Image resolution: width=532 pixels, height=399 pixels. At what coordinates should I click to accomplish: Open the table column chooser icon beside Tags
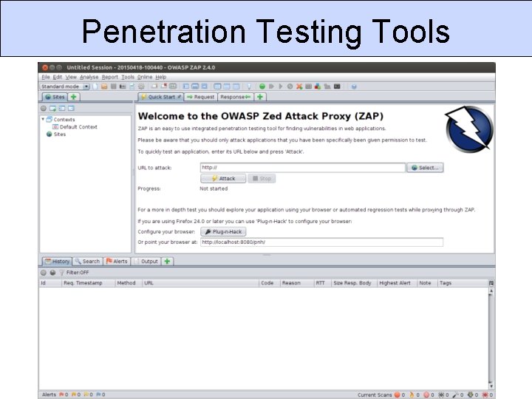(491, 283)
